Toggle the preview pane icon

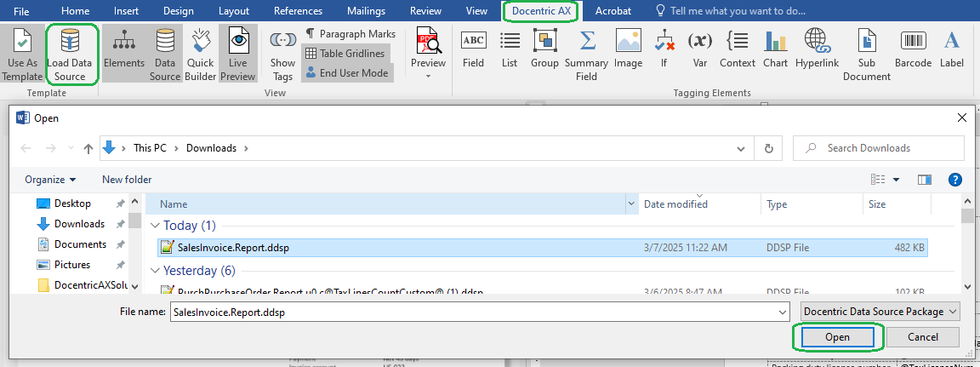pos(925,180)
